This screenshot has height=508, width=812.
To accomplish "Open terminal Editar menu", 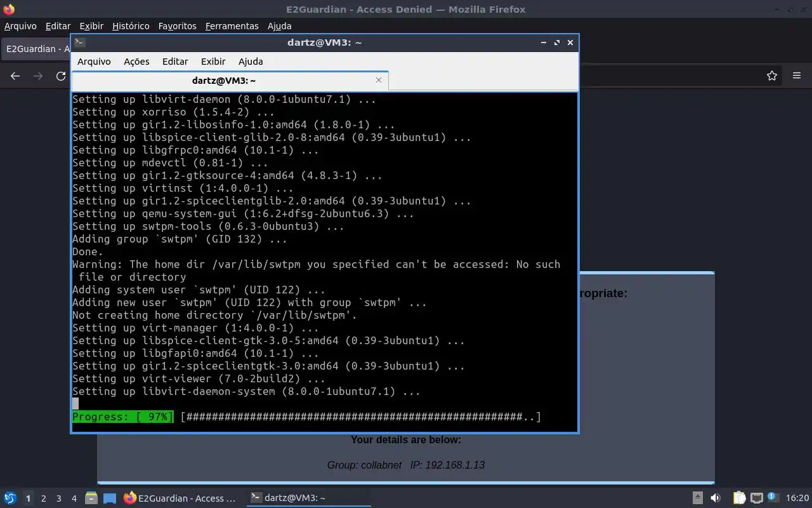I will click(175, 62).
